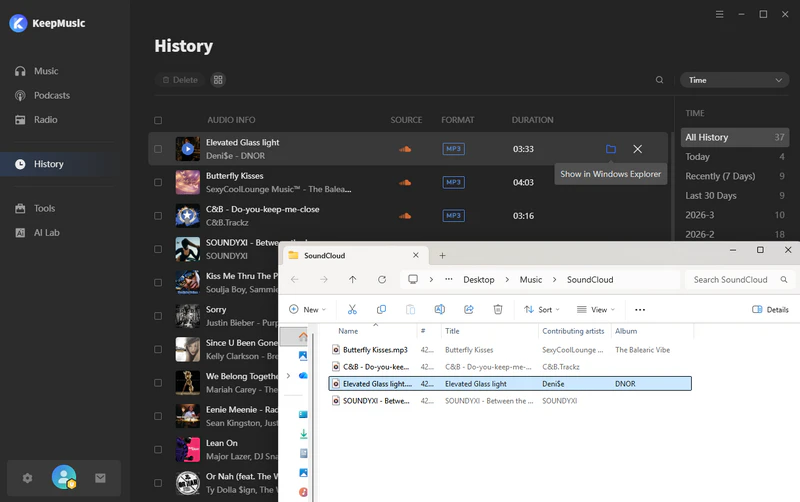The image size is (800, 502).
Task: Click the Rename icon in Explorer toolbar
Action: click(x=439, y=310)
